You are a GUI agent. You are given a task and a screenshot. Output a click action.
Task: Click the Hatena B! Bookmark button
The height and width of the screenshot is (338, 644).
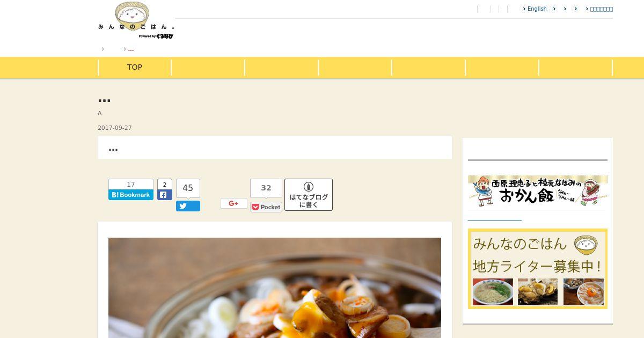[x=131, y=195]
